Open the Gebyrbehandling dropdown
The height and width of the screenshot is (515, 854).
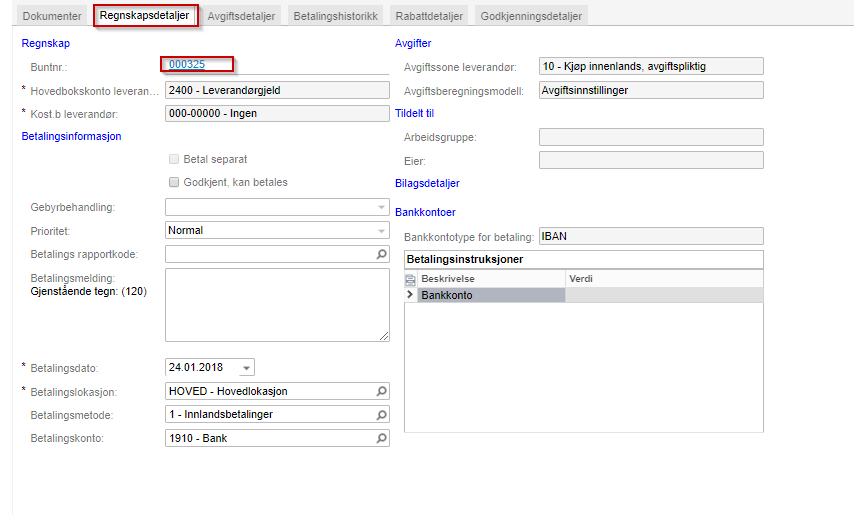381,207
